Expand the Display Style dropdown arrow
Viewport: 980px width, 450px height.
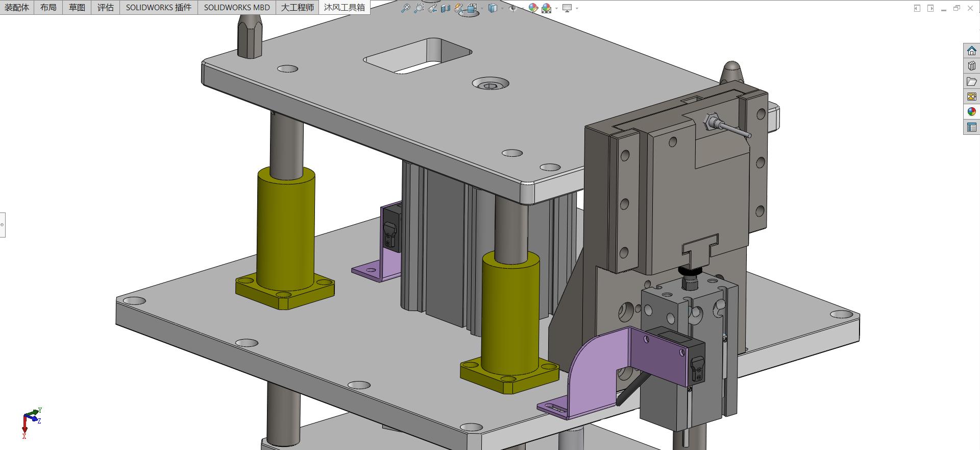pos(502,8)
